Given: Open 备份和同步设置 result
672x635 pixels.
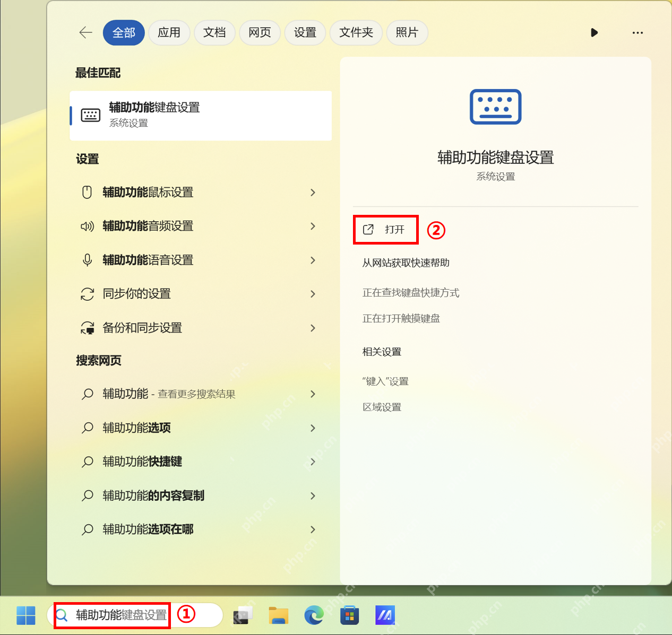Looking at the screenshot, I should click(x=201, y=328).
